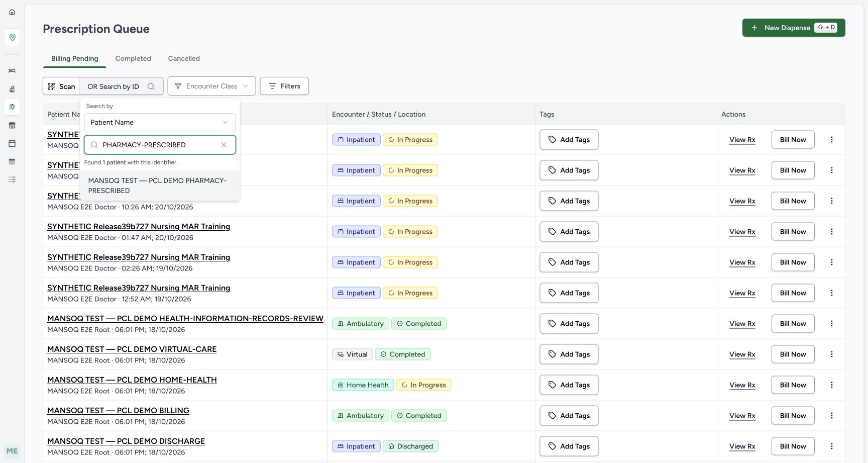Click Bill Now for PCL DEMO BILLING
Screen dimensions: 868x463
793,416
